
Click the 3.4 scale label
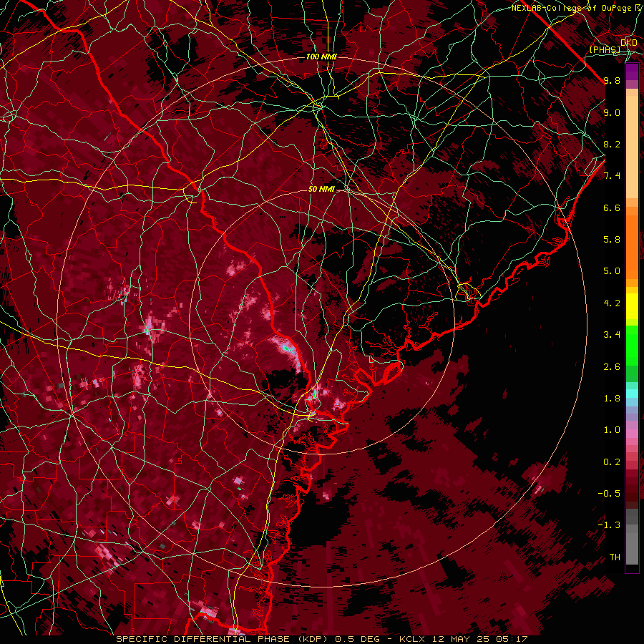(612, 335)
